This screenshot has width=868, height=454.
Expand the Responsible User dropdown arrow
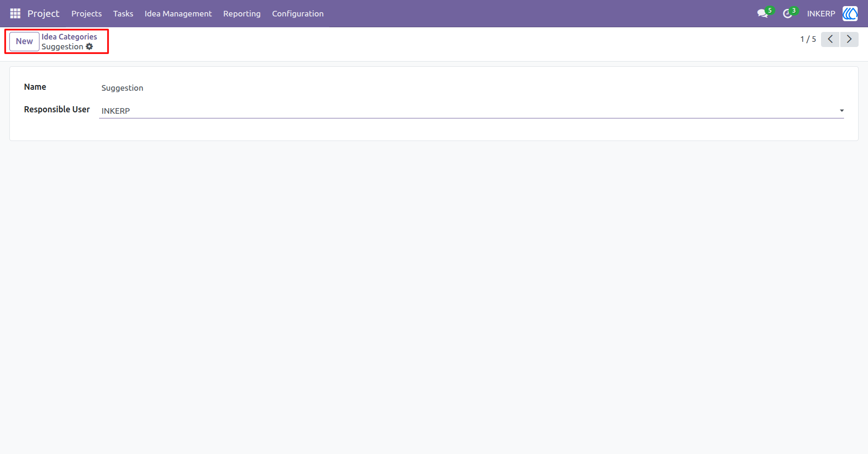(x=842, y=111)
